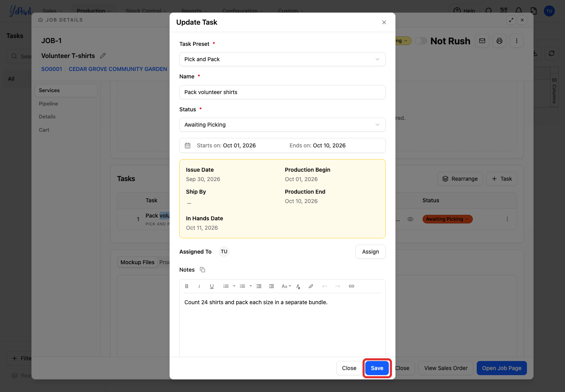Image resolution: width=565 pixels, height=392 pixels.
Task: Expand bulleted list style options
Action: point(251,286)
